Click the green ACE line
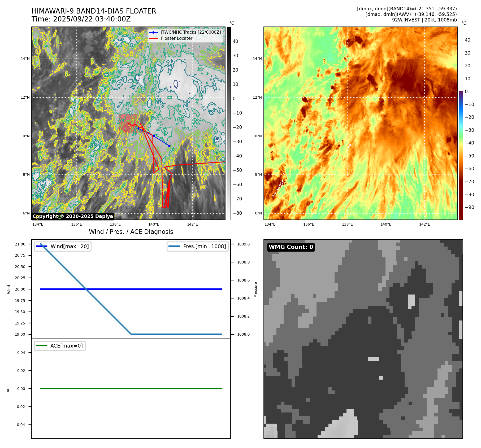The height and width of the screenshot is (448, 481). click(131, 388)
